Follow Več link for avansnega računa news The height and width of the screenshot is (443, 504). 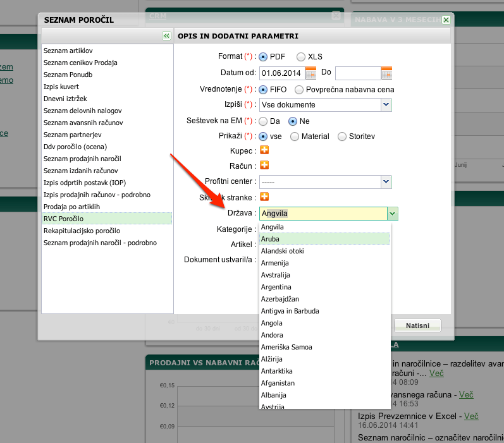(x=466, y=394)
